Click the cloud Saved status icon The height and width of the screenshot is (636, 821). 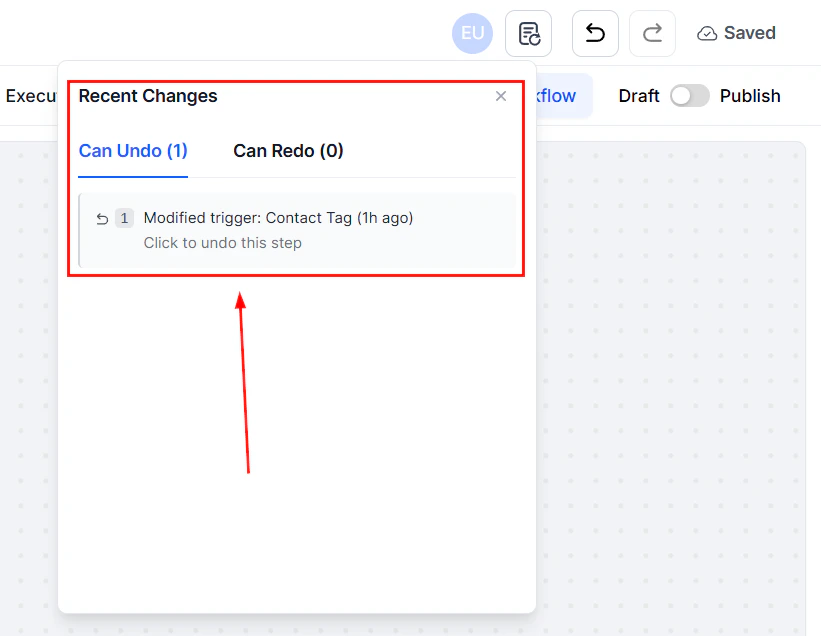pyautogui.click(x=707, y=33)
